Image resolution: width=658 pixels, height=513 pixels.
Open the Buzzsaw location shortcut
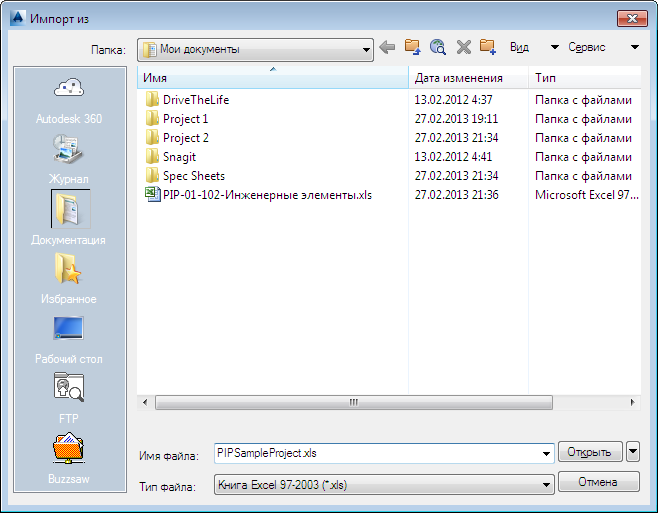coord(69,458)
